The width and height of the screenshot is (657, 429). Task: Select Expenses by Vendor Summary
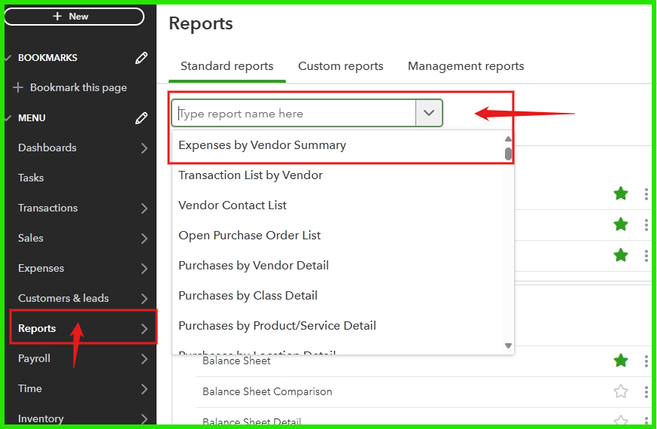point(262,145)
